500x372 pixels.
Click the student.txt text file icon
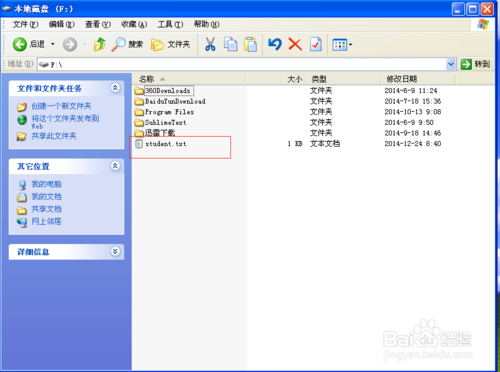click(139, 144)
